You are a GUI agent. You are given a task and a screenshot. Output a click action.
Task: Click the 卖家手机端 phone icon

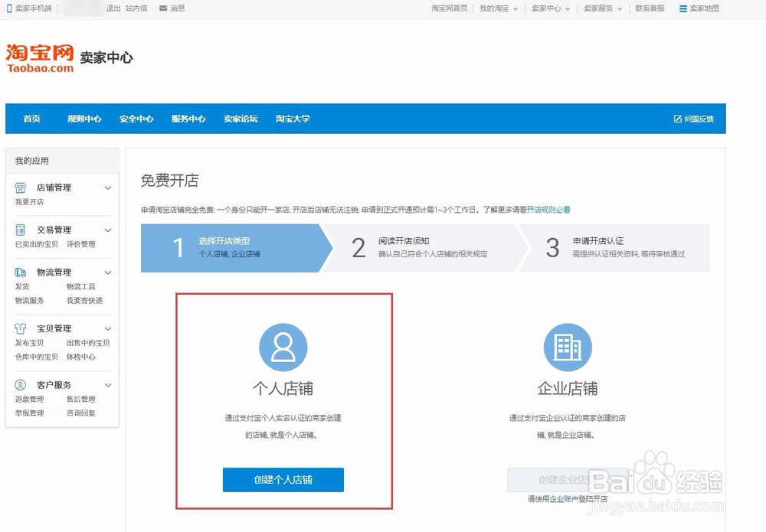point(9,8)
